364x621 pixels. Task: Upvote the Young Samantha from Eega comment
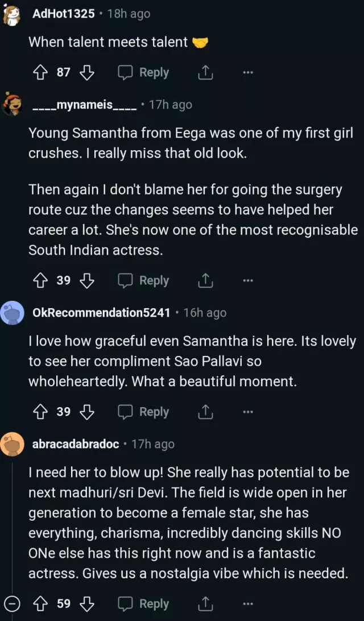(40, 280)
